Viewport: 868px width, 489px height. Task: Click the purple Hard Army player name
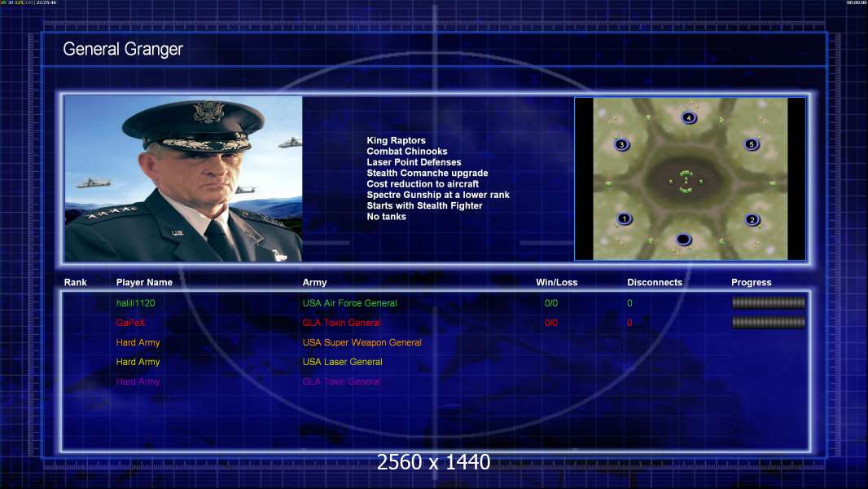pos(138,381)
